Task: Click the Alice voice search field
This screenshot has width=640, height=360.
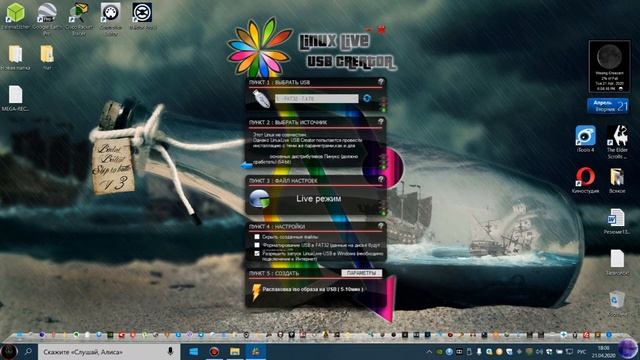Action: (109, 351)
